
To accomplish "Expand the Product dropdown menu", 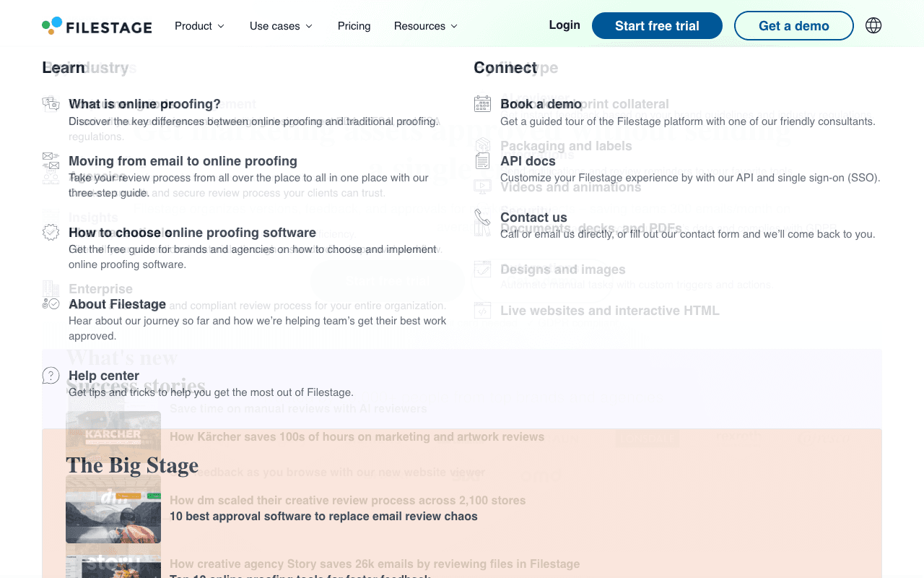I will tap(200, 26).
